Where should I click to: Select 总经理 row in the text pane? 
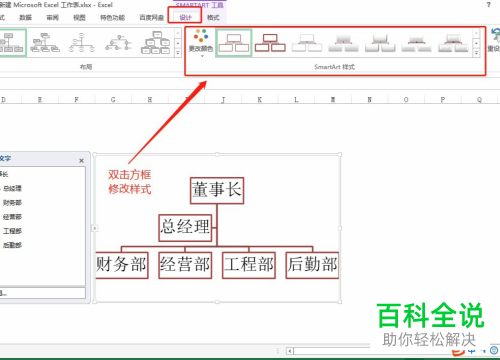click(x=12, y=188)
